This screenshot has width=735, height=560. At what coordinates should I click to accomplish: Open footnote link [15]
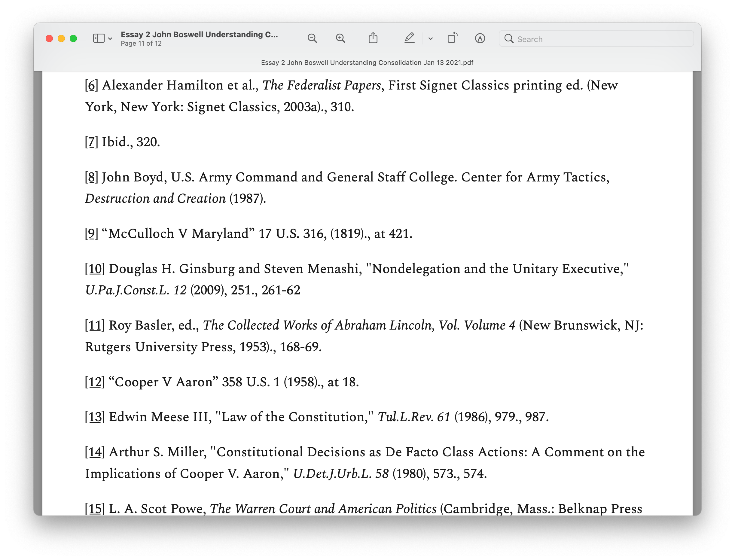(x=95, y=509)
